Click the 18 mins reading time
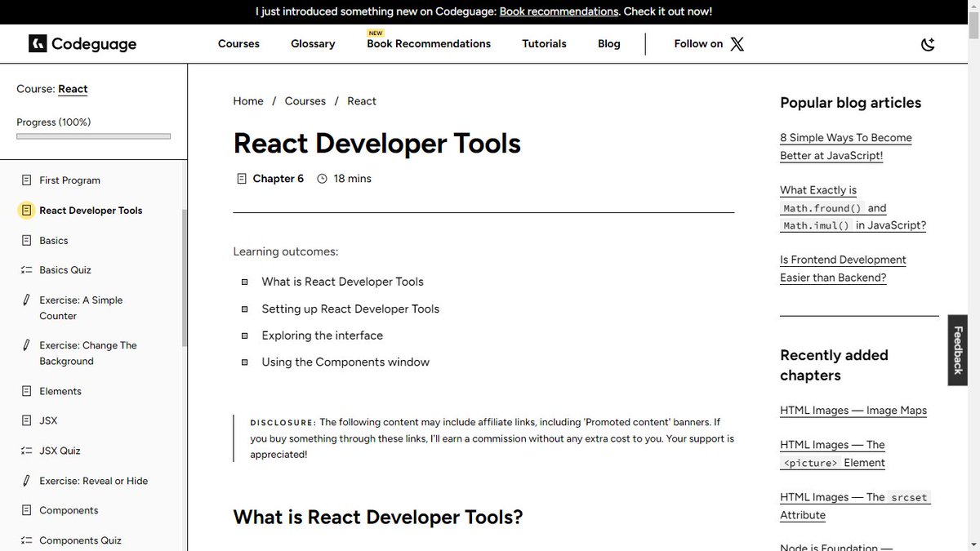980x551 pixels. [x=352, y=179]
